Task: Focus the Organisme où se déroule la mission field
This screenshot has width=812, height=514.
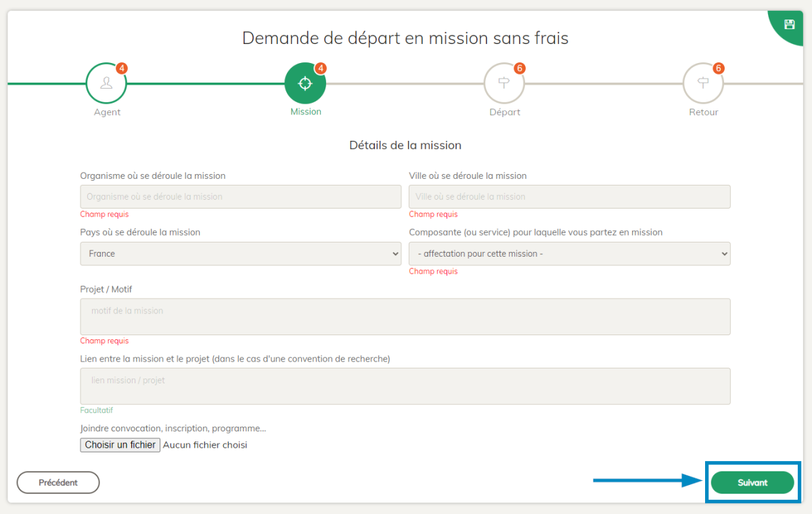Action: click(x=240, y=197)
